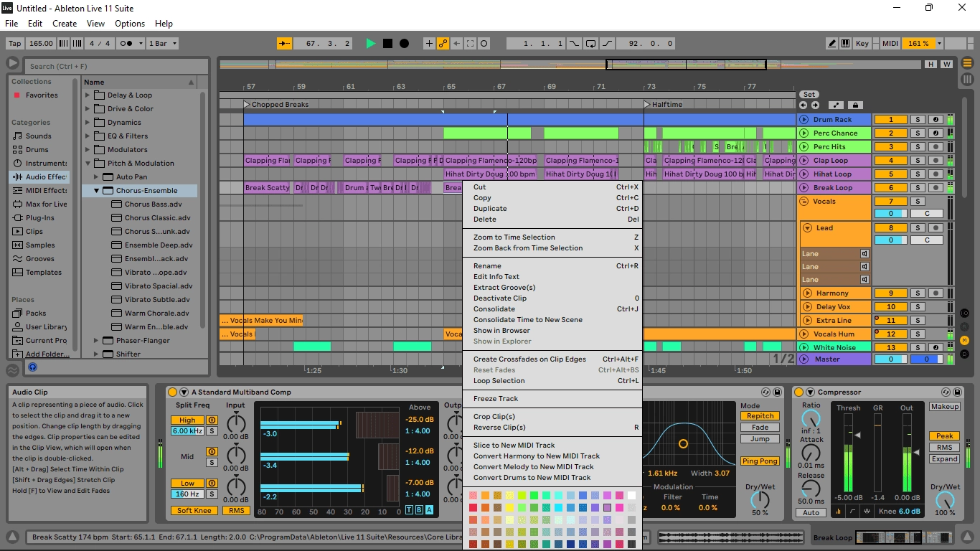Show the I-O section toggle
Screen dimensions: 980x551
coord(965,313)
